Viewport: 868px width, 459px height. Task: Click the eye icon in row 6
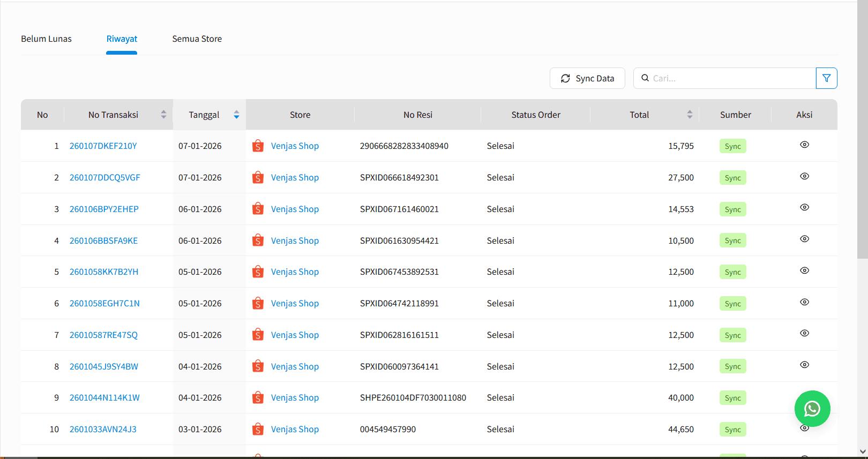(x=804, y=302)
